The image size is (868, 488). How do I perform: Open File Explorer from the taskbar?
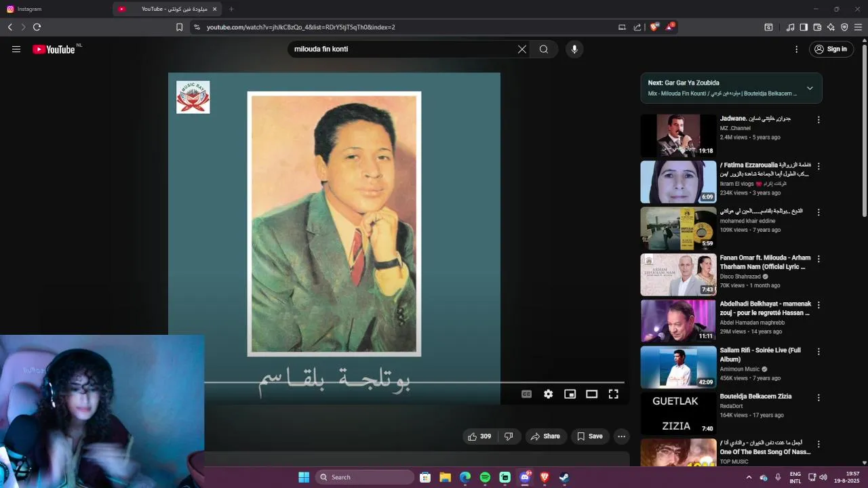tap(445, 477)
